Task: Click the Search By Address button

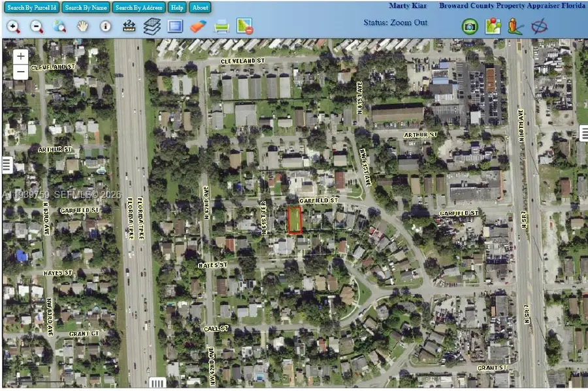Action: pyautogui.click(x=138, y=7)
